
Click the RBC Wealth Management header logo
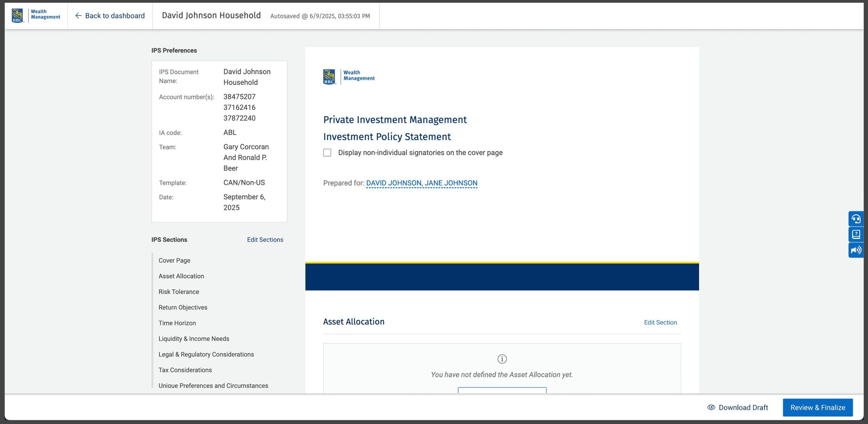coord(36,16)
